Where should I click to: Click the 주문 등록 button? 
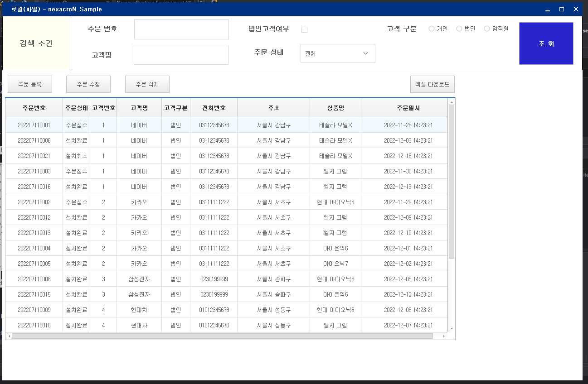[x=30, y=84]
